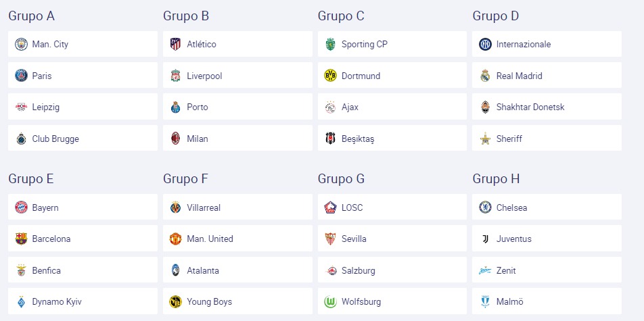644x321 pixels.
Task: Select Shakhtar Donetsk team row
Action: (x=547, y=107)
